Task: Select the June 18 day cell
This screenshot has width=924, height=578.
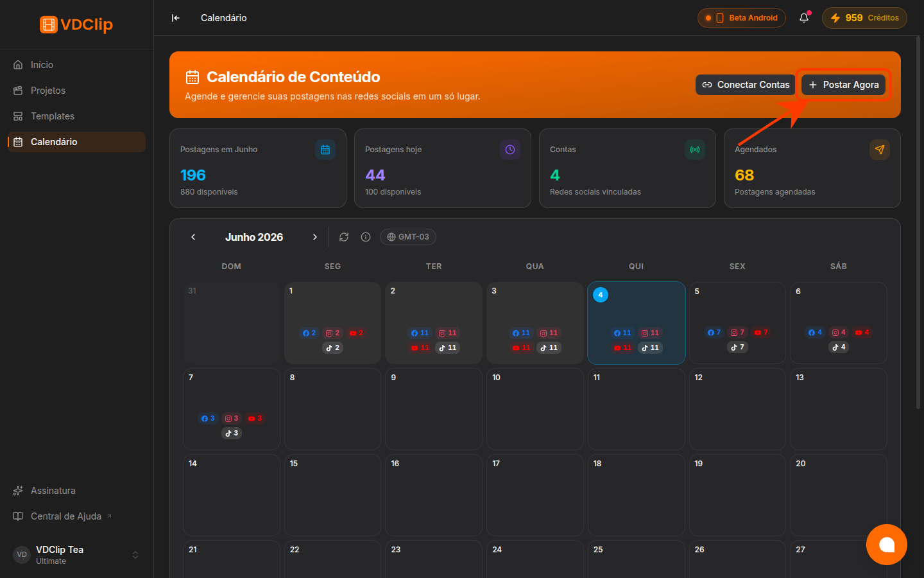Action: pyautogui.click(x=636, y=495)
